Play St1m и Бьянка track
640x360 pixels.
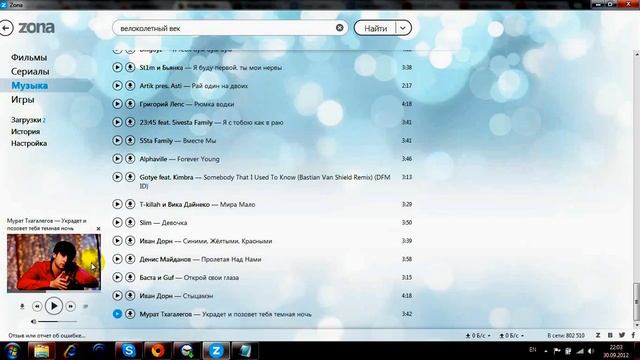coord(117,67)
